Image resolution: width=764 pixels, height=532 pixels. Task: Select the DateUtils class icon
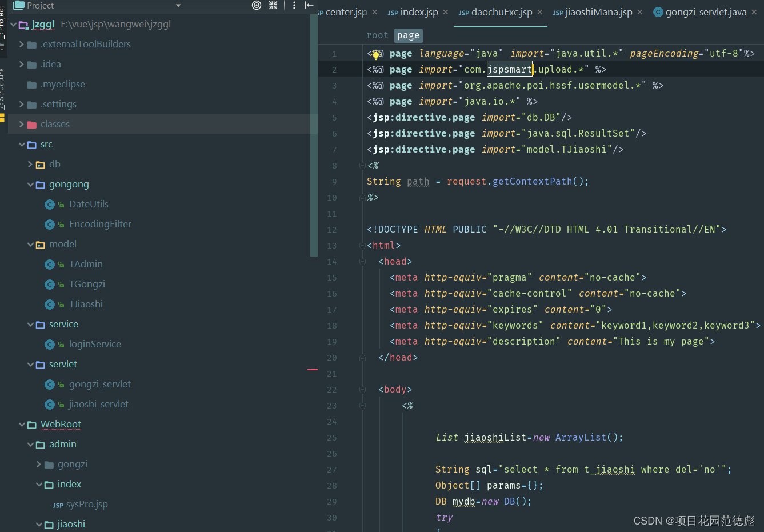click(50, 205)
